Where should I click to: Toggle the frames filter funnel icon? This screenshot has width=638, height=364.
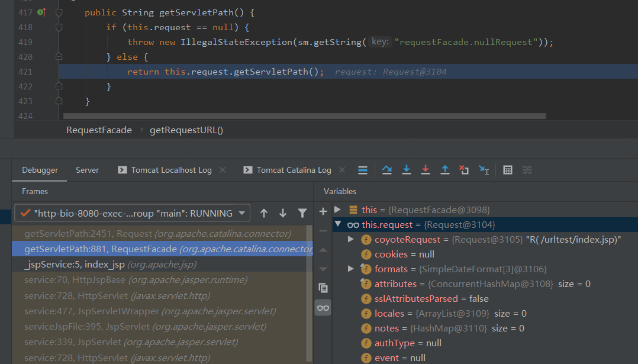(302, 213)
